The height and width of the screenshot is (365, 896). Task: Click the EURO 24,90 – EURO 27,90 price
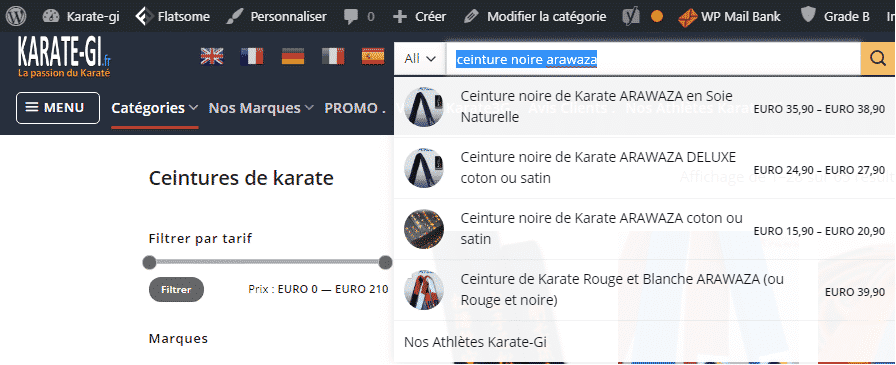[819, 170]
